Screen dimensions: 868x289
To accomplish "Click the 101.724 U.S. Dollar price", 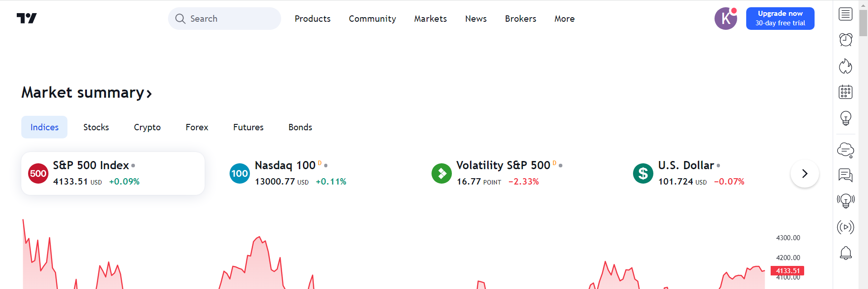I will pos(676,181).
